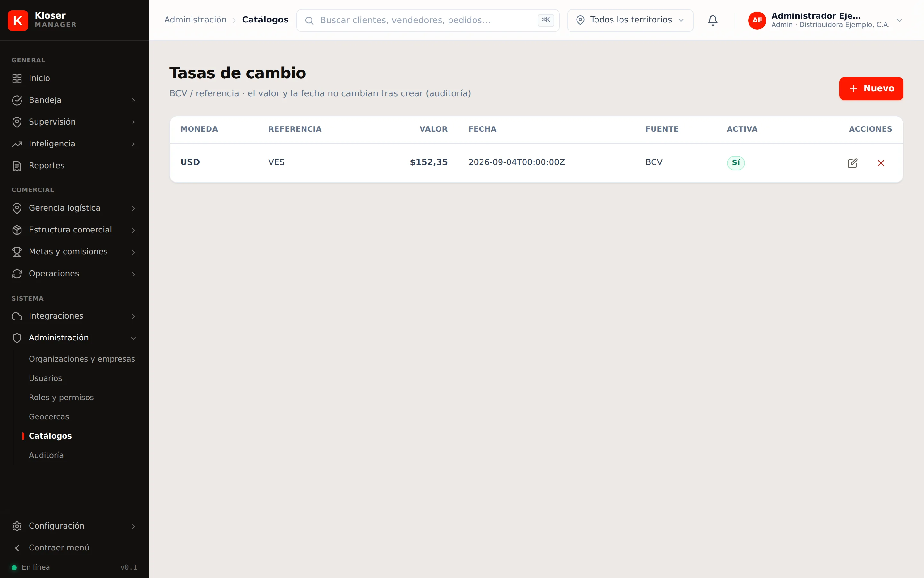Viewport: 924px width, 578px height.
Task: Expand the Inteligencia submenu chevron
Action: coord(133,144)
